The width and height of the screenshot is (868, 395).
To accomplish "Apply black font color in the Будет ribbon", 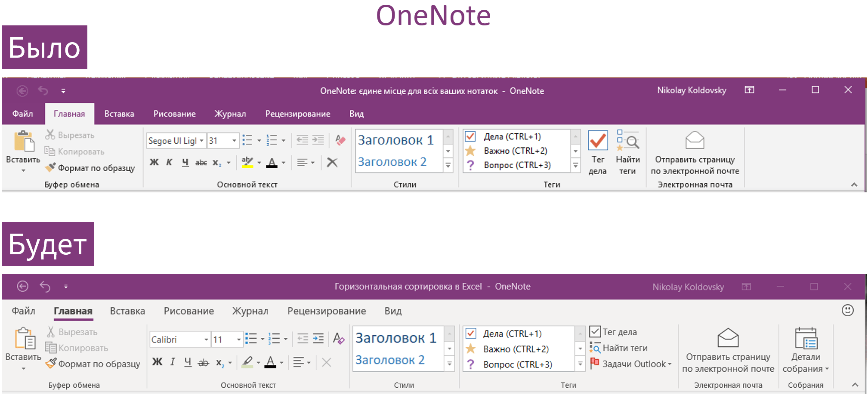I will tap(270, 363).
